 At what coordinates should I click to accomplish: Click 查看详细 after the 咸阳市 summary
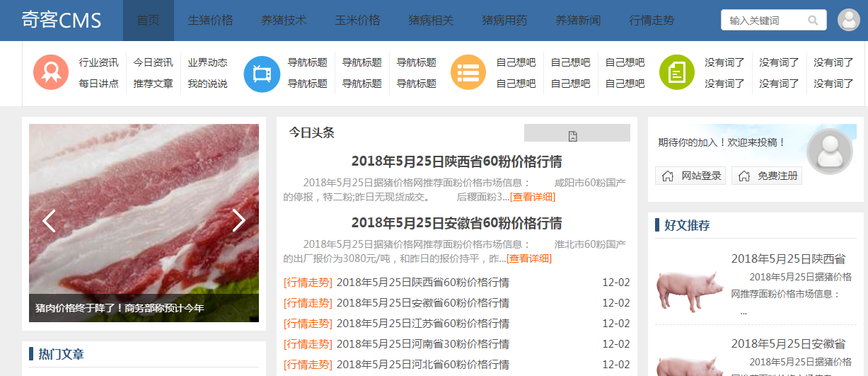tap(533, 197)
